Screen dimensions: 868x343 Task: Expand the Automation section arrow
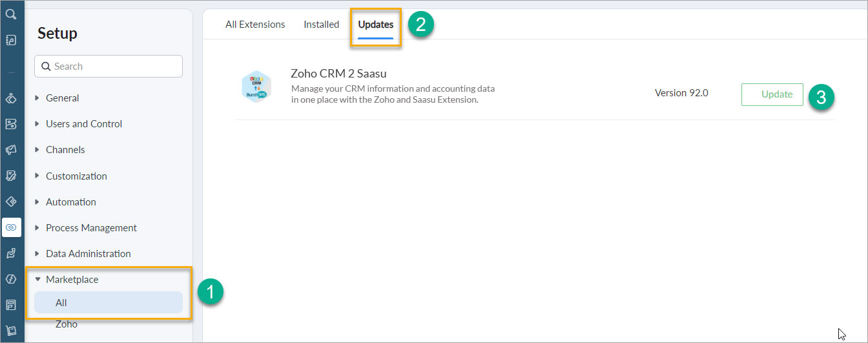(x=37, y=202)
